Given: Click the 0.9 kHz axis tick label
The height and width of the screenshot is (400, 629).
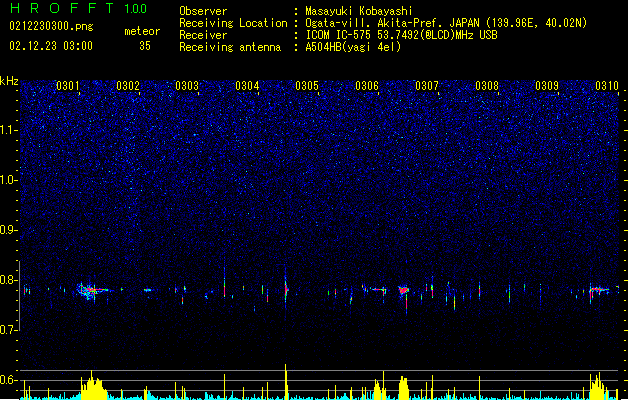Looking at the screenshot, I should tap(9, 230).
